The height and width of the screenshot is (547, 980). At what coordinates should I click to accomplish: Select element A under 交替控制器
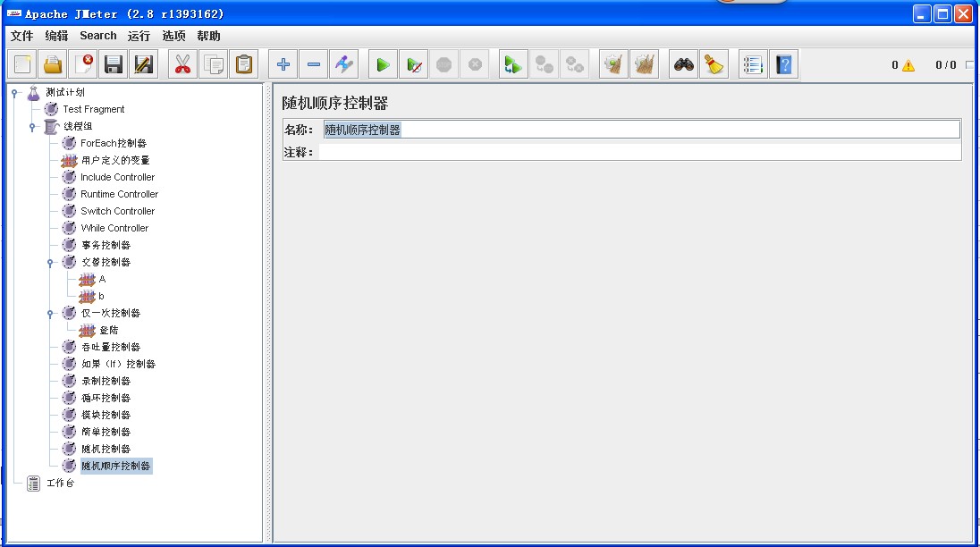pyautogui.click(x=102, y=279)
